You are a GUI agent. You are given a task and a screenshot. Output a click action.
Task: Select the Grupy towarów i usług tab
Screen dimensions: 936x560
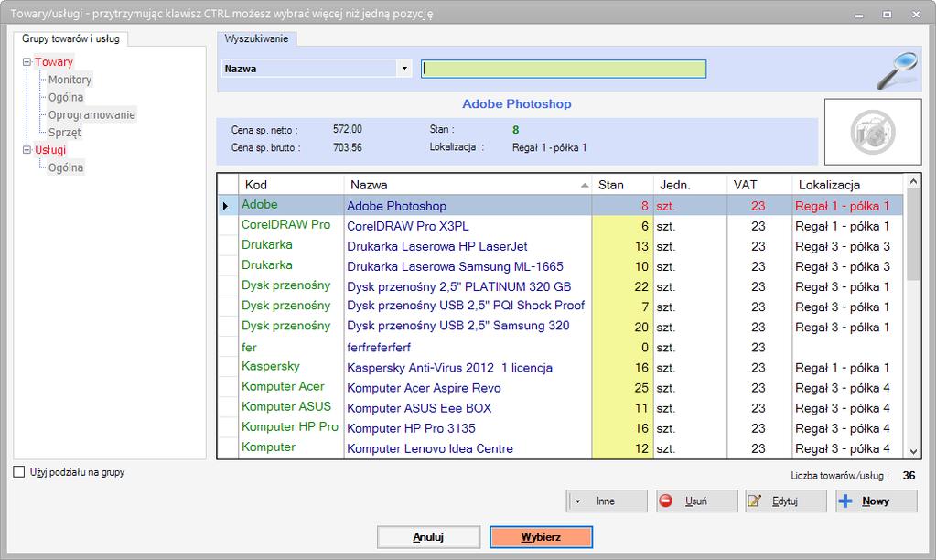tap(70, 38)
